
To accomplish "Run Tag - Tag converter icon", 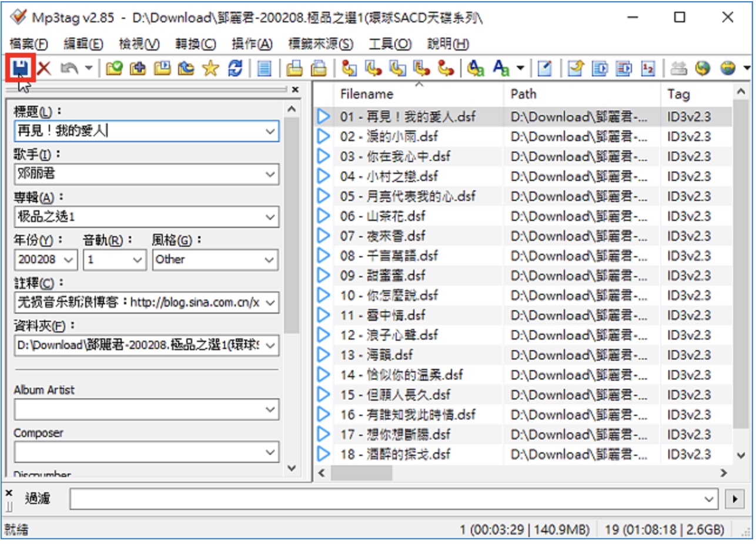I will click(446, 68).
